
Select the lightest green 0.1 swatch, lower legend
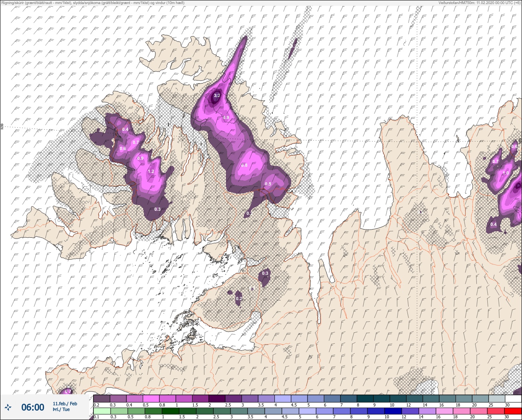click(102, 411)
